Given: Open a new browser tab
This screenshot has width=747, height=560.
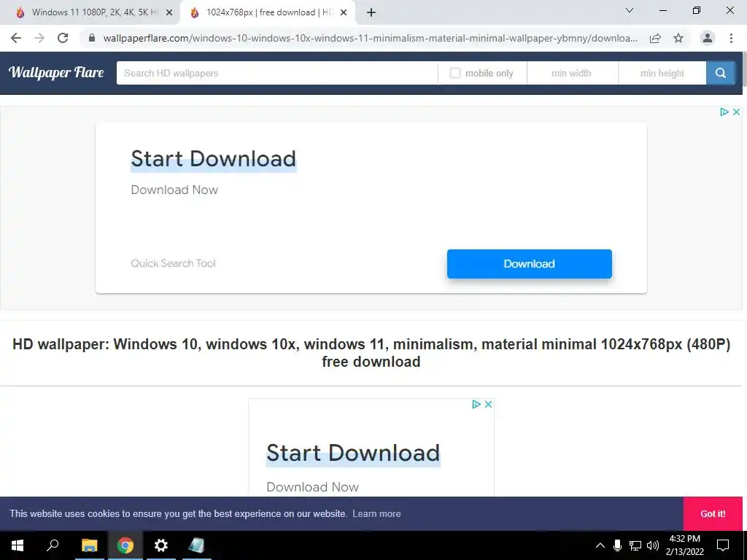Looking at the screenshot, I should tap(371, 12).
